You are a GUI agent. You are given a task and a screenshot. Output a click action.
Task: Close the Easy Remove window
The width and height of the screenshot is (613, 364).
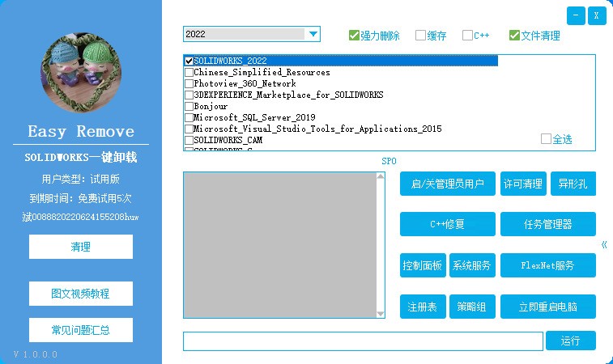(x=597, y=15)
